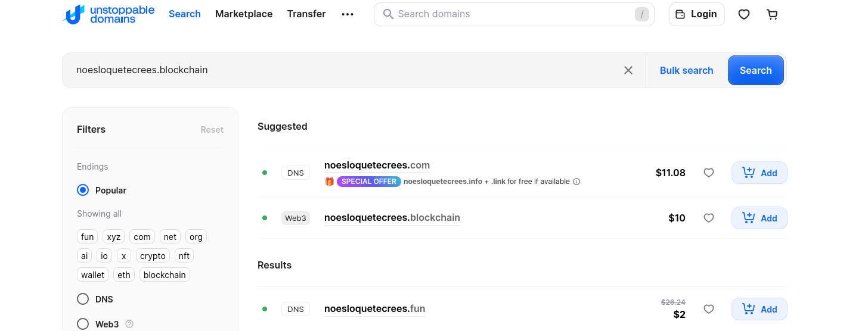The height and width of the screenshot is (331, 868).
Task: Go to the Transfer menu item
Action: pos(306,14)
